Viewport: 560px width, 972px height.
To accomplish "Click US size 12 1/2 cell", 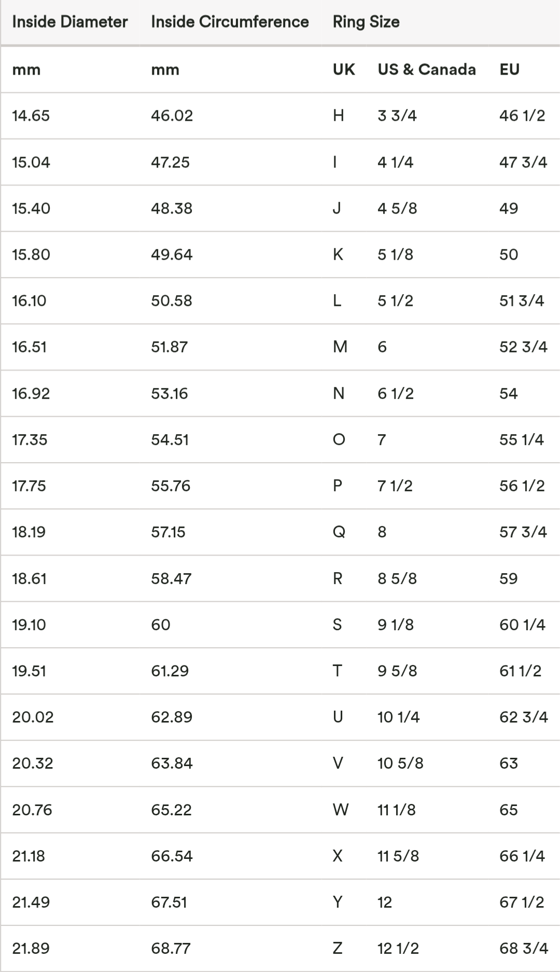I will [x=398, y=949].
